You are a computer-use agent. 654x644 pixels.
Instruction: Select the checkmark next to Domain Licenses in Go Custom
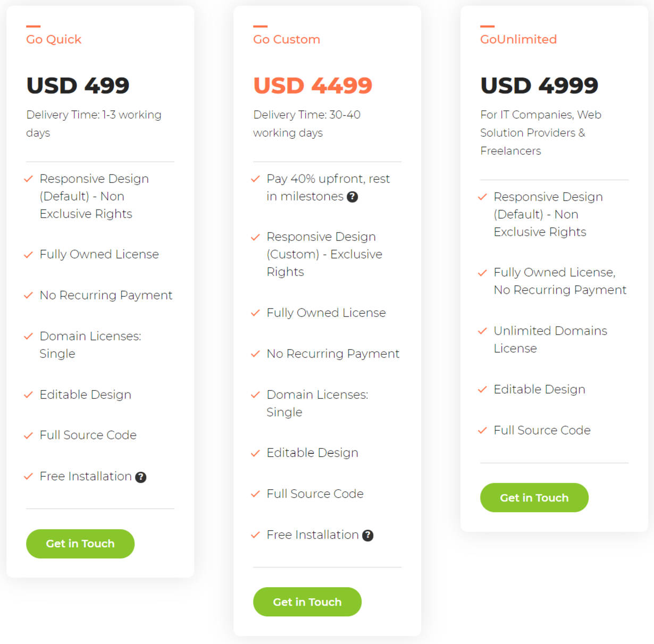[255, 395]
